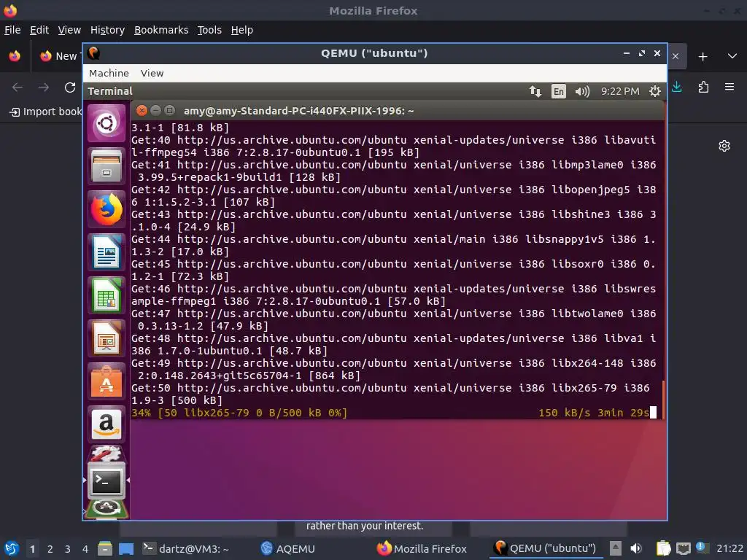The height and width of the screenshot is (560, 747).
Task: Switch to workspace 2 in taskbar
Action: [50, 549]
